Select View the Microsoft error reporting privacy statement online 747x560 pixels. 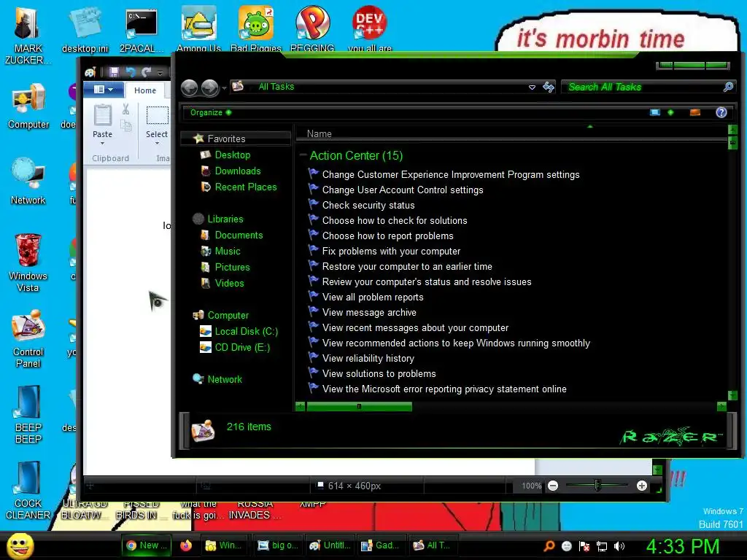pyautogui.click(x=444, y=389)
